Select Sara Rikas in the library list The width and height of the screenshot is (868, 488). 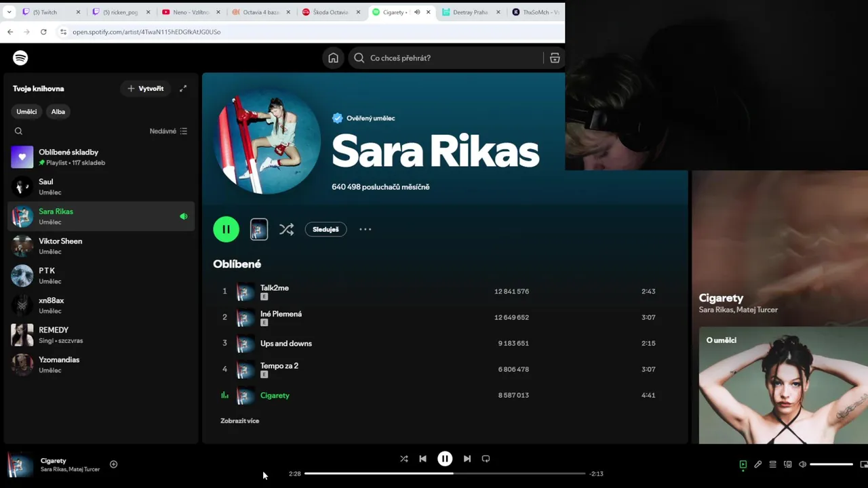point(102,216)
